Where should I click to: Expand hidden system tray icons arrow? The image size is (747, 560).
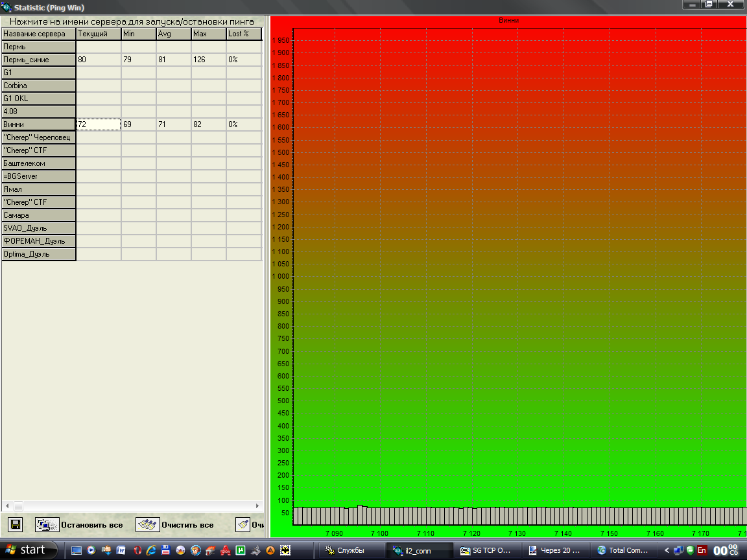click(667, 550)
